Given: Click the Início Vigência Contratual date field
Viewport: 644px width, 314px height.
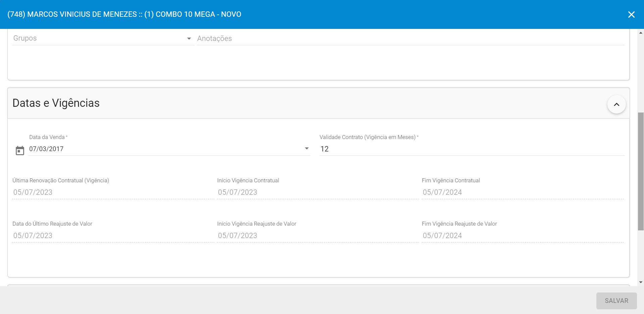Looking at the screenshot, I should [317, 192].
